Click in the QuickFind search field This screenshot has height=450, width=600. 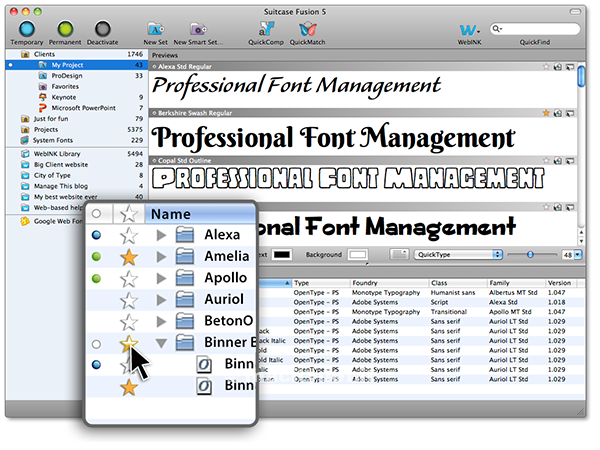[x=540, y=30]
